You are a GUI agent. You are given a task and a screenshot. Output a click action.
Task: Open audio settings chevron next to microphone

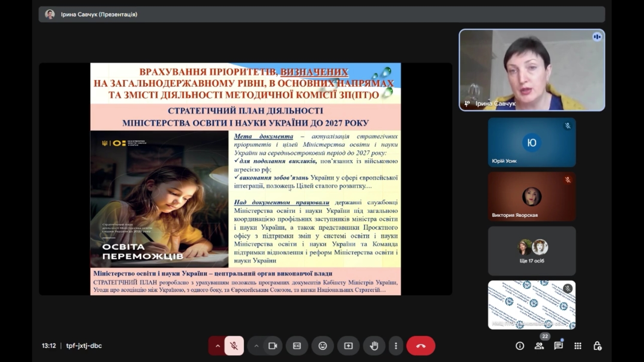point(217,346)
